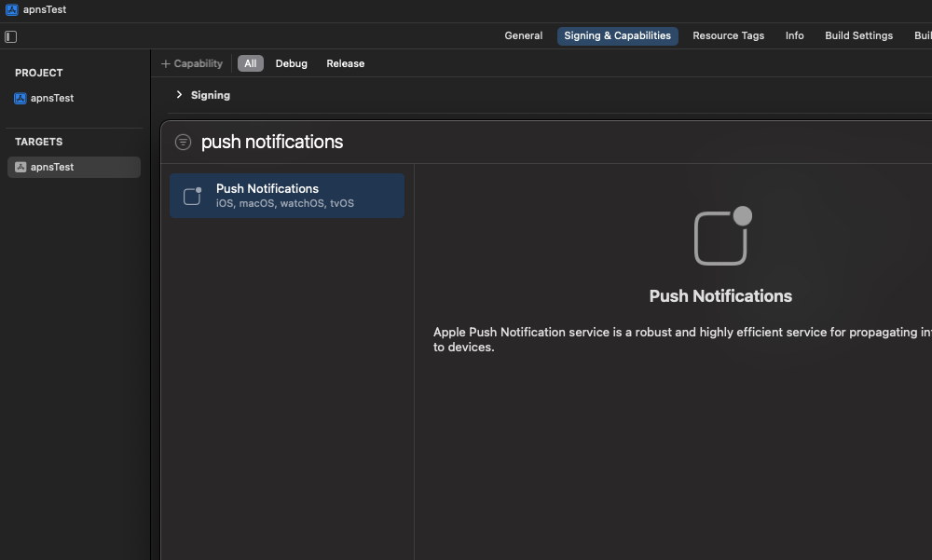Toggle the sidebar panel icon

(x=10, y=37)
